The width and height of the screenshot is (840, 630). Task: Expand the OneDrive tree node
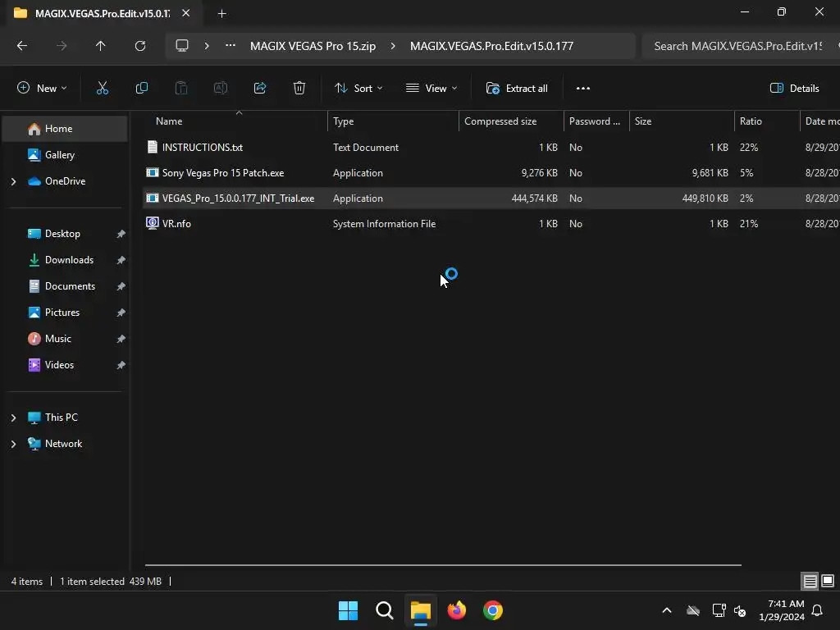[x=13, y=181]
